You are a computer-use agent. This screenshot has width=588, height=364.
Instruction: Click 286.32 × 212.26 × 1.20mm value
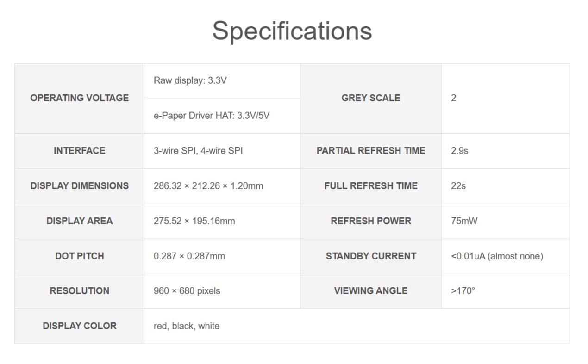(208, 186)
